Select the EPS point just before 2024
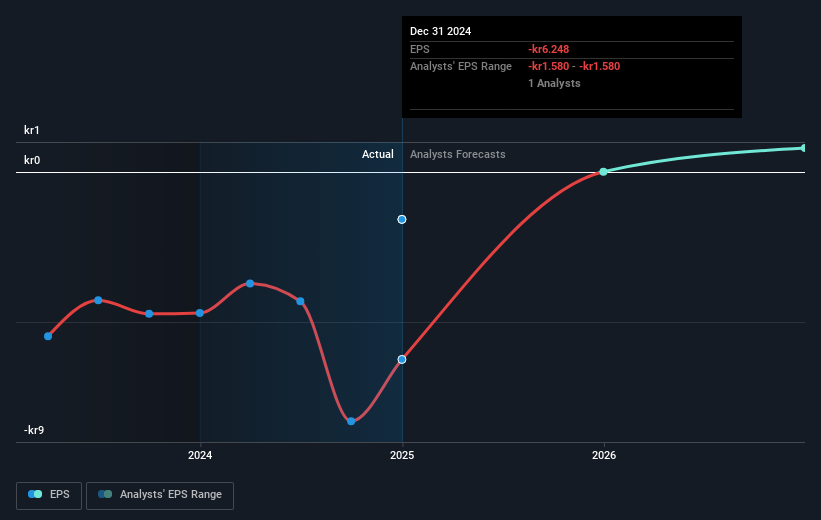 149,314
